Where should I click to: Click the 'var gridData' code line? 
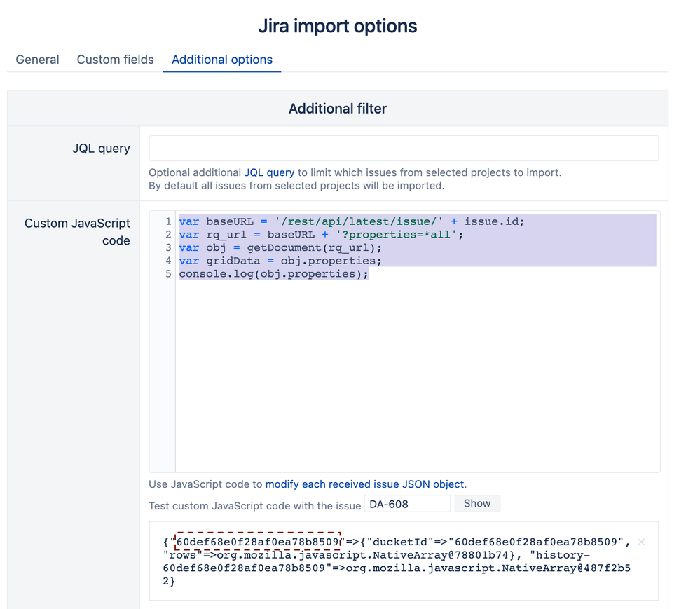point(280,260)
